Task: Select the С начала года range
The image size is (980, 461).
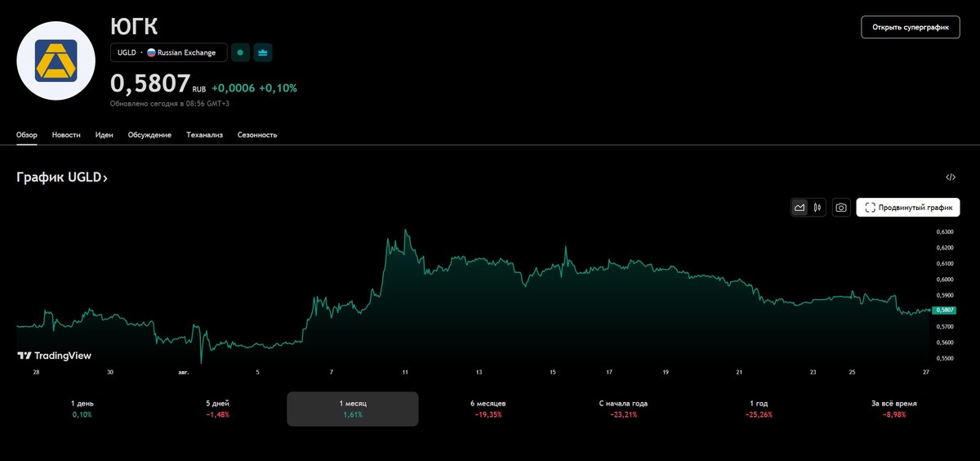Action: (x=623, y=409)
